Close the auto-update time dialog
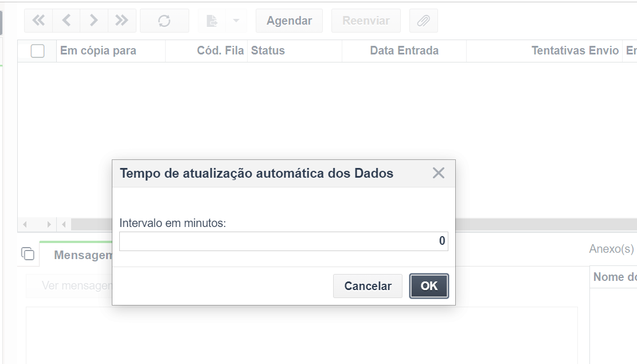The width and height of the screenshot is (637, 364). pos(439,173)
